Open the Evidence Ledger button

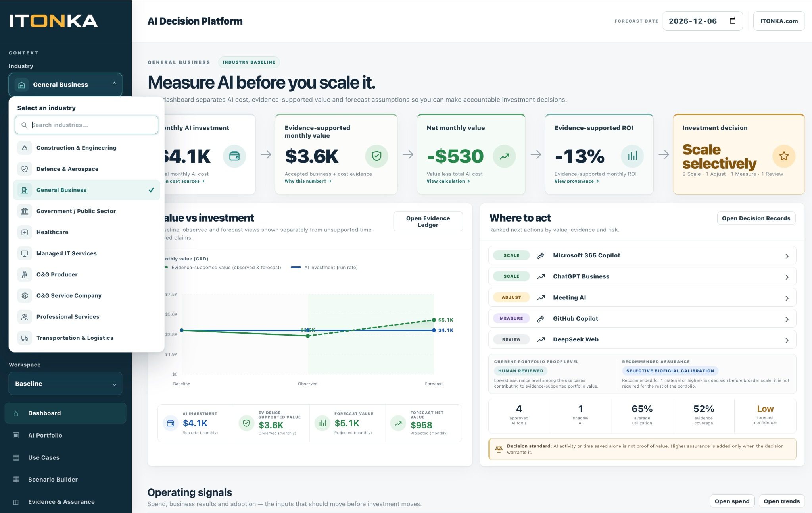click(x=428, y=222)
